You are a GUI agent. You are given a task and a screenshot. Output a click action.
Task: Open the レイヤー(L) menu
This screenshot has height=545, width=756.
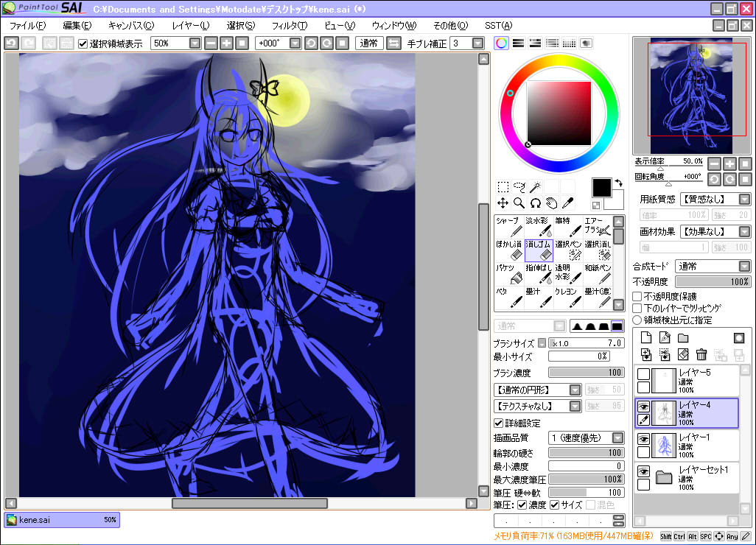(x=191, y=26)
